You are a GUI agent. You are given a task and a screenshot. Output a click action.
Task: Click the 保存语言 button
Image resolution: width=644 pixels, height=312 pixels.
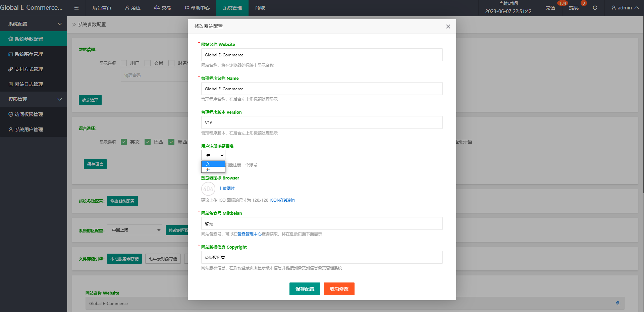pos(95,164)
